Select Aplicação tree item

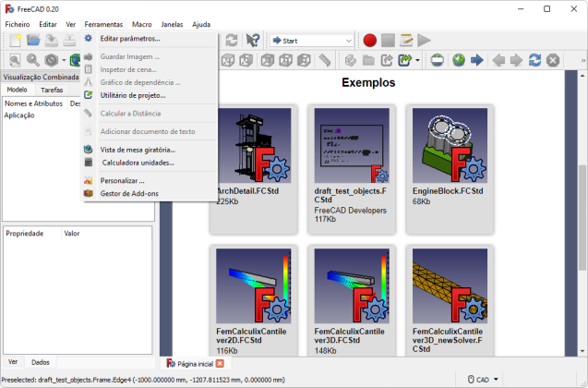pyautogui.click(x=19, y=115)
